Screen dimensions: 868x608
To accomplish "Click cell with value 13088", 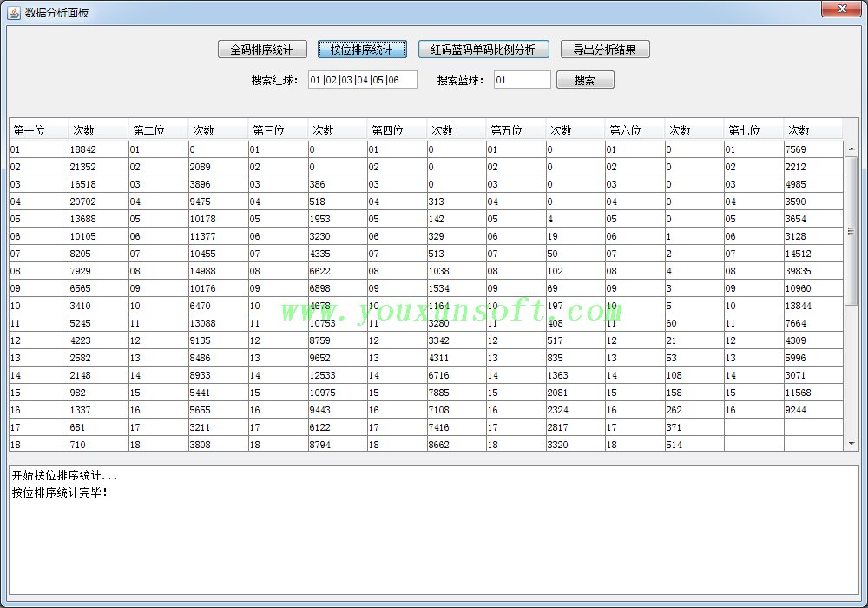I will click(218, 323).
